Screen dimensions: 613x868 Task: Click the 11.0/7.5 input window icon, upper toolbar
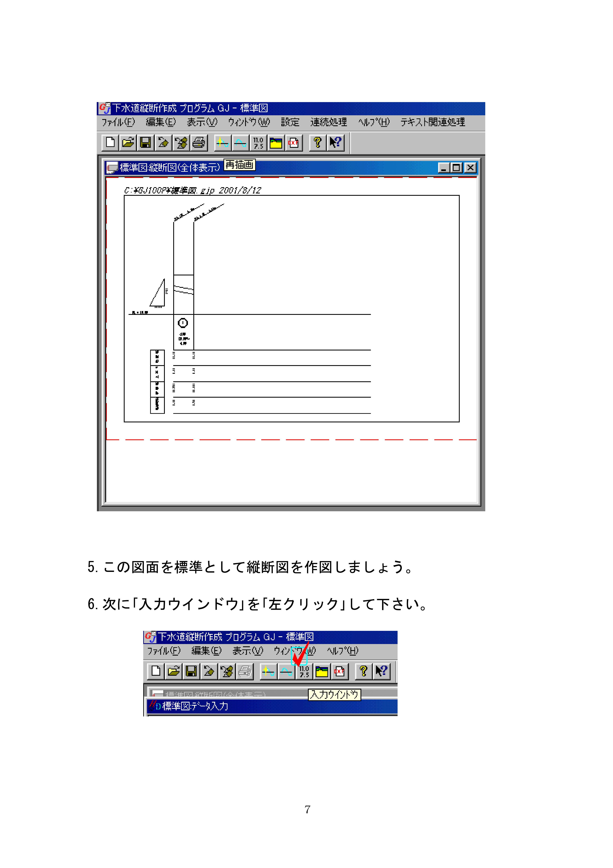click(258, 142)
